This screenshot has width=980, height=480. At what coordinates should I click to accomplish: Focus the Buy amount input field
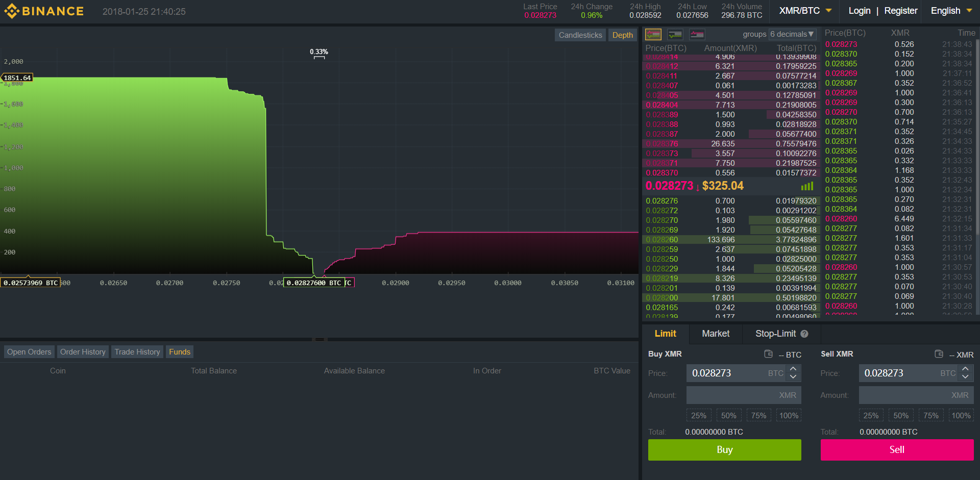[x=744, y=395]
